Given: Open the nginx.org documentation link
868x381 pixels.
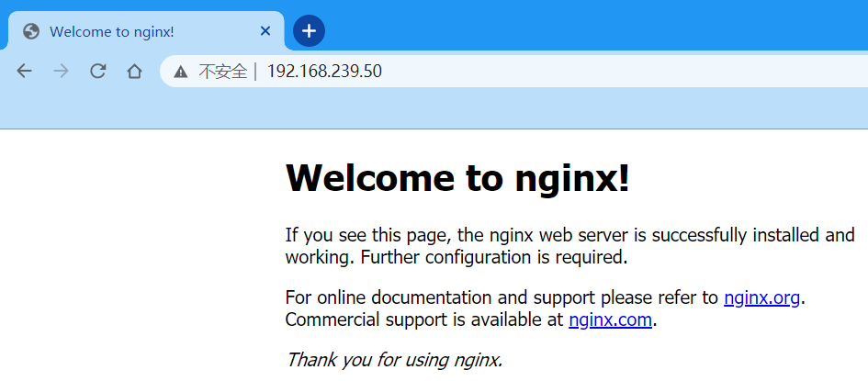Looking at the screenshot, I should click(x=761, y=298).
